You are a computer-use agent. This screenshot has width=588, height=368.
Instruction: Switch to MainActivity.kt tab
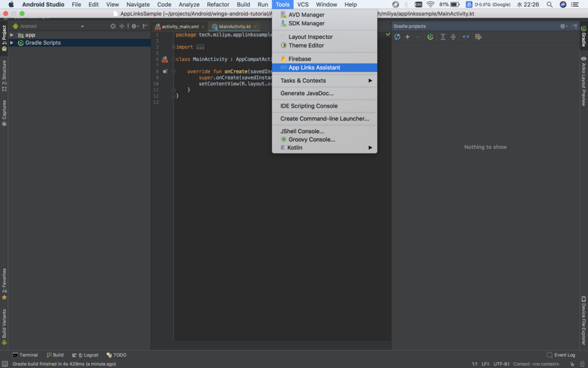(234, 26)
